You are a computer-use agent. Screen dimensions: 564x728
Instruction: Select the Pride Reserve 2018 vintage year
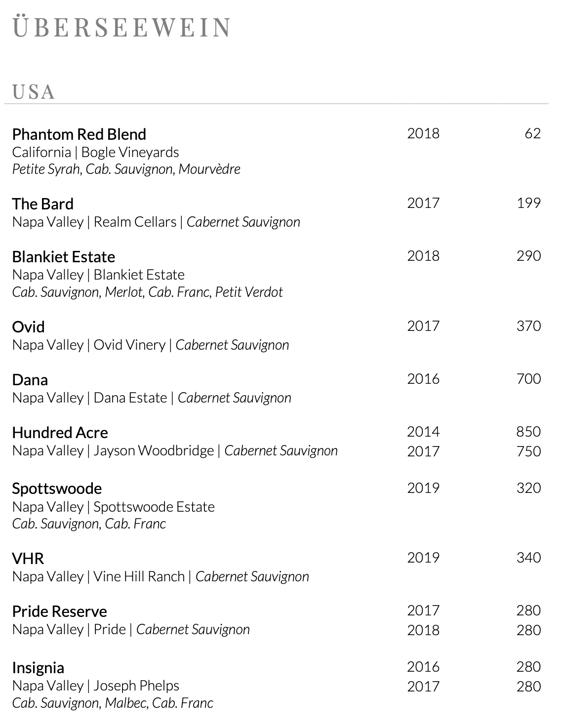(x=423, y=630)
